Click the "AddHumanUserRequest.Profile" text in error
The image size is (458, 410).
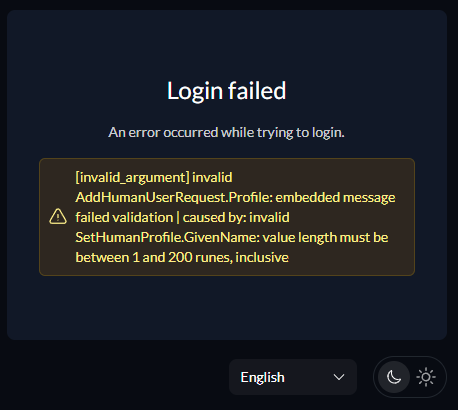pyautogui.click(x=174, y=197)
